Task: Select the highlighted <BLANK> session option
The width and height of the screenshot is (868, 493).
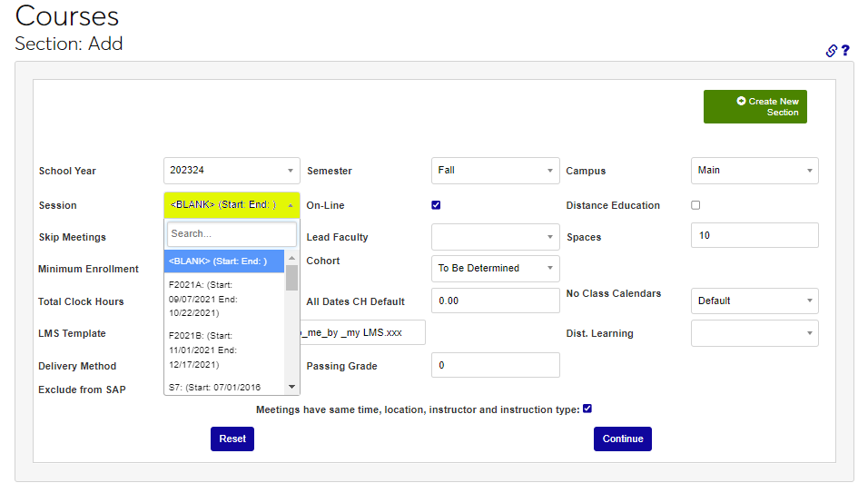Action: (224, 261)
